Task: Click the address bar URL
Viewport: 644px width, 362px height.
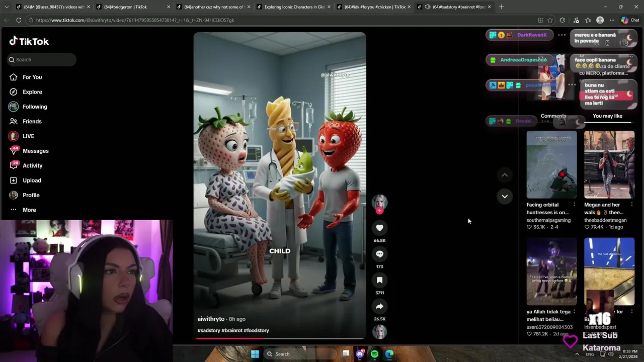Action: point(135,20)
